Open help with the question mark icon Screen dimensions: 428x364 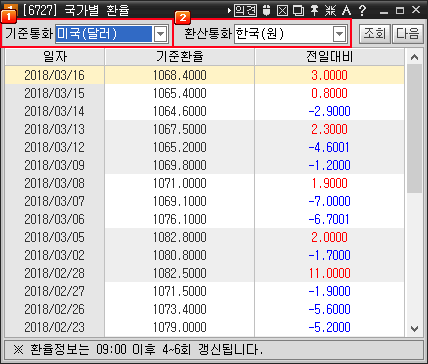tap(362, 10)
